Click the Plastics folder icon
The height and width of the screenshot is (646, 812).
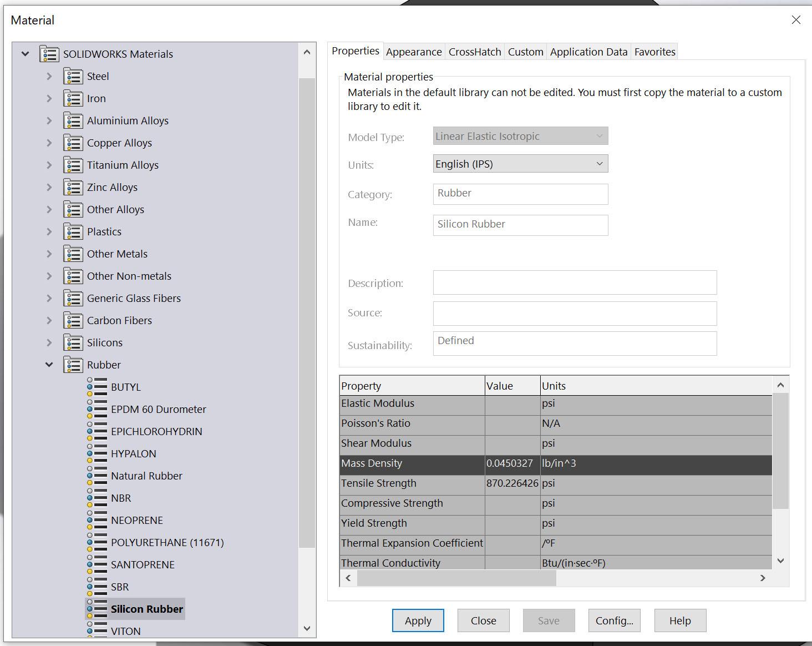point(73,231)
